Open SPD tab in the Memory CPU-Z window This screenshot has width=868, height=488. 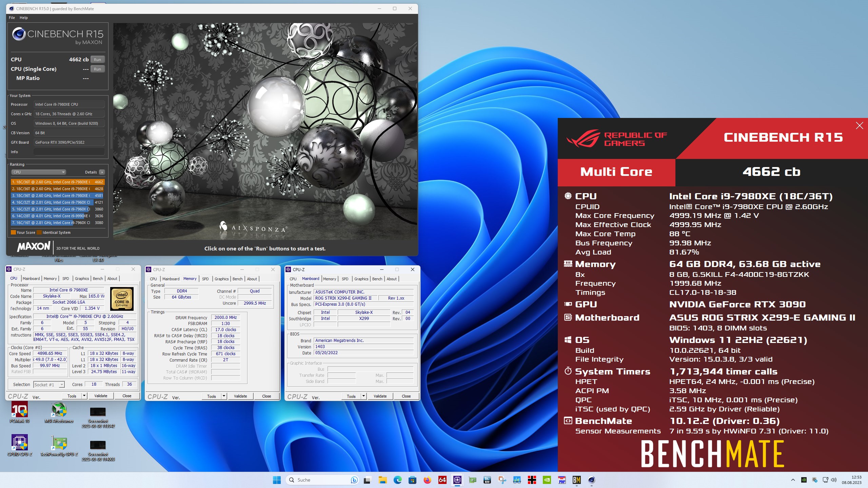(205, 279)
